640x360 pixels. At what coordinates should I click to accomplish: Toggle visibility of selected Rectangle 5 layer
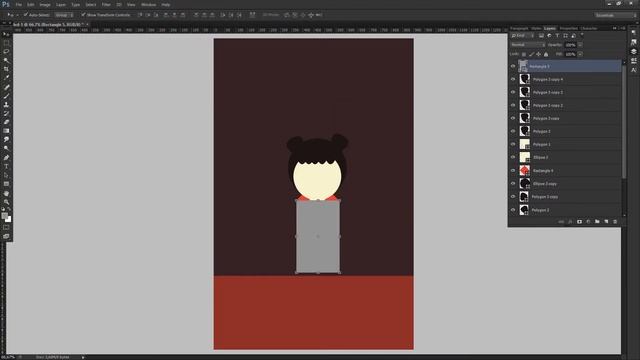[513, 66]
